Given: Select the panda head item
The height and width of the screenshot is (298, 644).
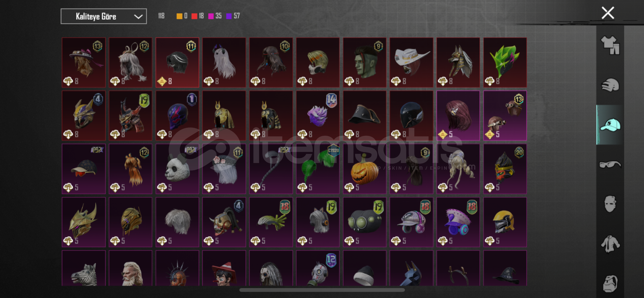Looking at the screenshot, I should [177, 169].
